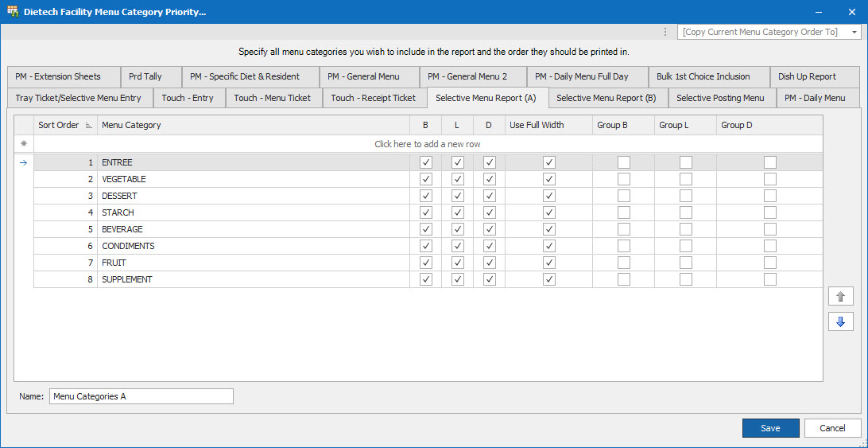Minimize the Menu Category Priority window
The height and width of the screenshot is (448, 868).
click(818, 12)
